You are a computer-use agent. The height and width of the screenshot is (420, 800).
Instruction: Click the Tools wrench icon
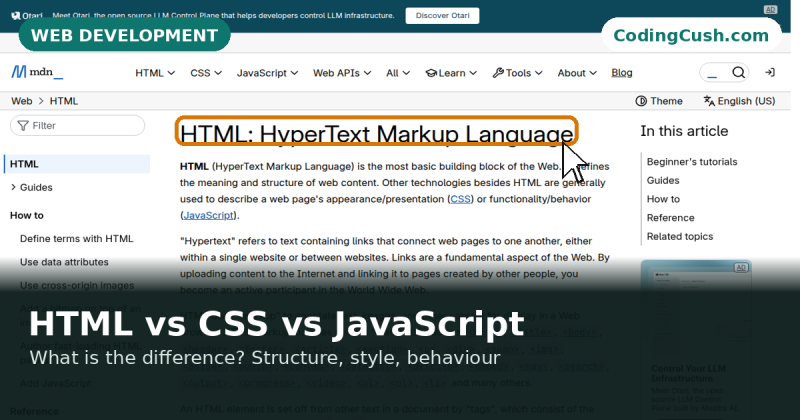click(498, 73)
